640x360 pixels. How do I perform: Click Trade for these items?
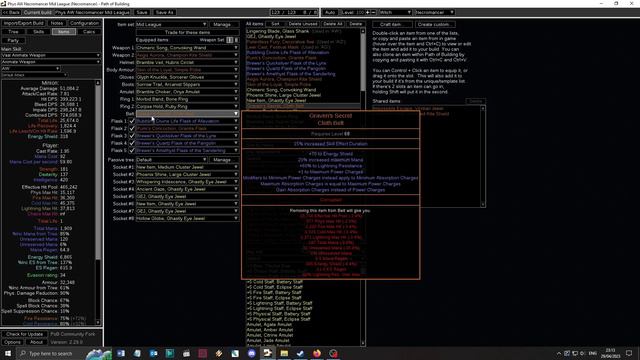[187, 32]
